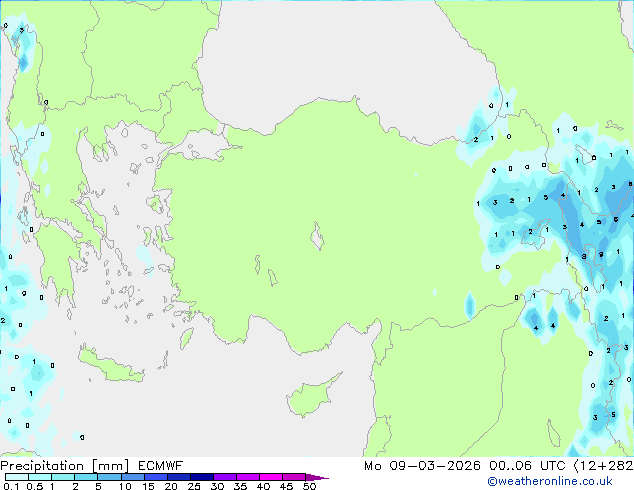Viewport: 634px width, 490px height.
Task: Click the legend value label '50'
Action: (310, 486)
